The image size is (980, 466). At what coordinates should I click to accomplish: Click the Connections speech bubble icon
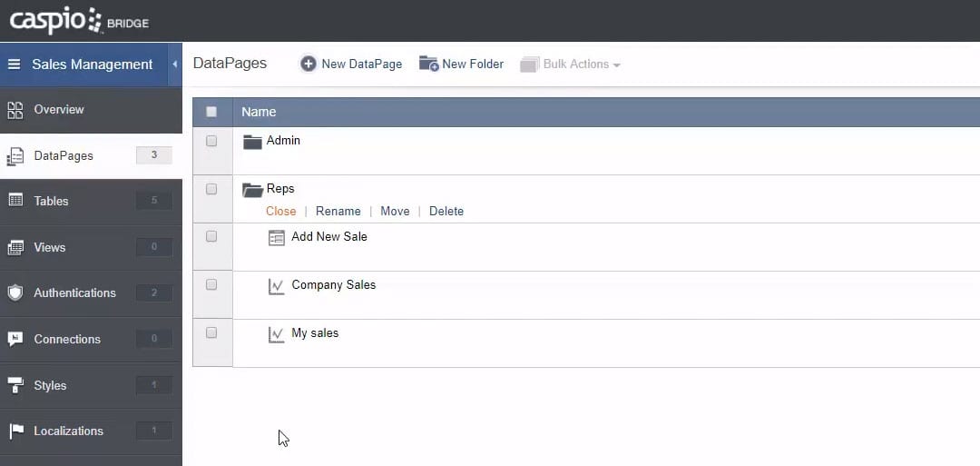pos(15,339)
